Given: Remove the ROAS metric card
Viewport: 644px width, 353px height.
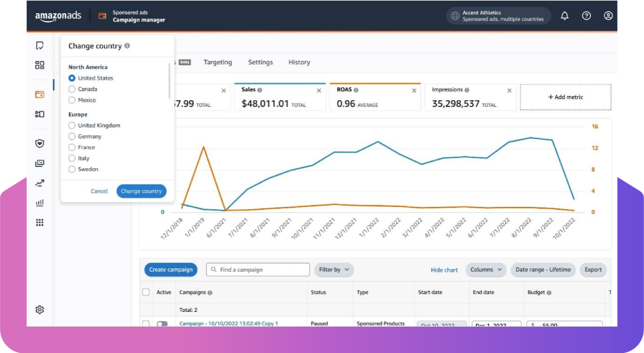Looking at the screenshot, I should (414, 91).
